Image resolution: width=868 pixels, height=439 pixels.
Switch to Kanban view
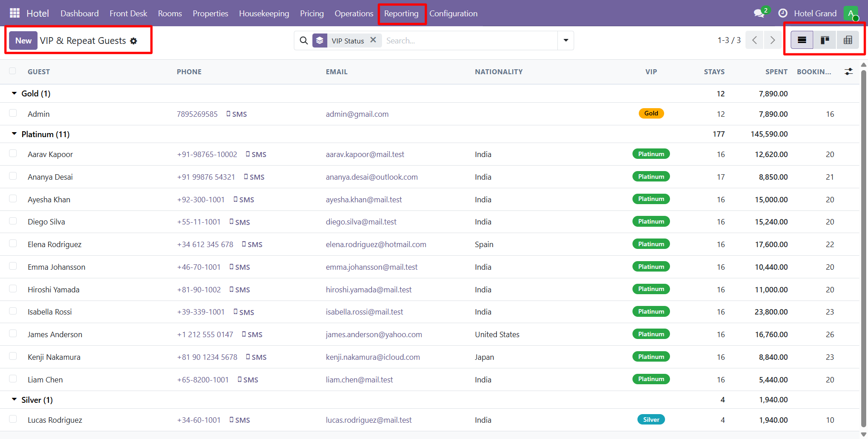825,40
